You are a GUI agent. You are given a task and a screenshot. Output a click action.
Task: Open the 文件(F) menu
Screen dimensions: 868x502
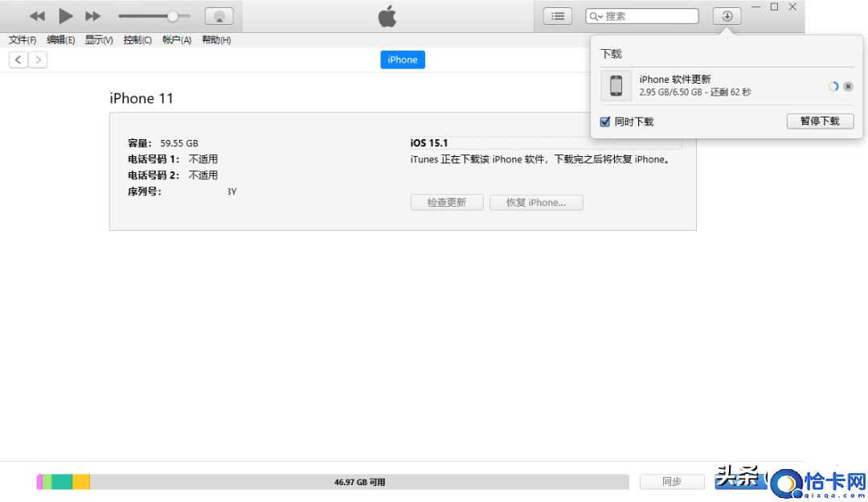23,40
